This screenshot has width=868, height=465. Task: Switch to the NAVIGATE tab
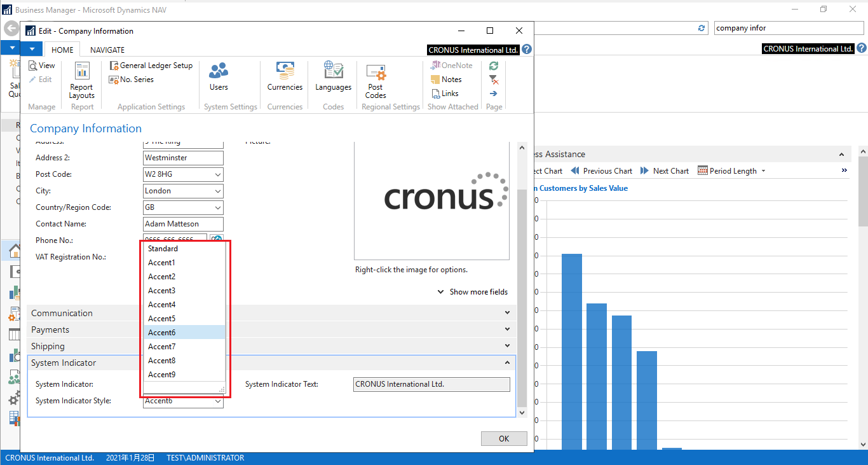107,50
